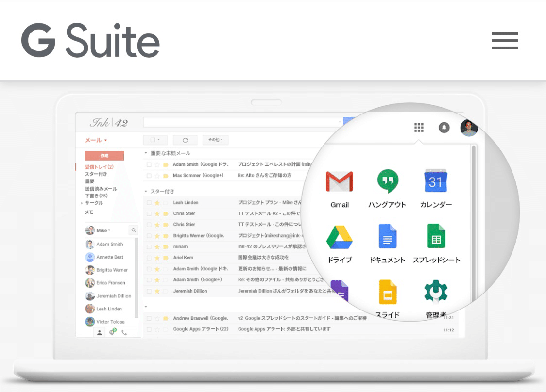
Task: Select 下書き (25) folder
Action: point(97,196)
